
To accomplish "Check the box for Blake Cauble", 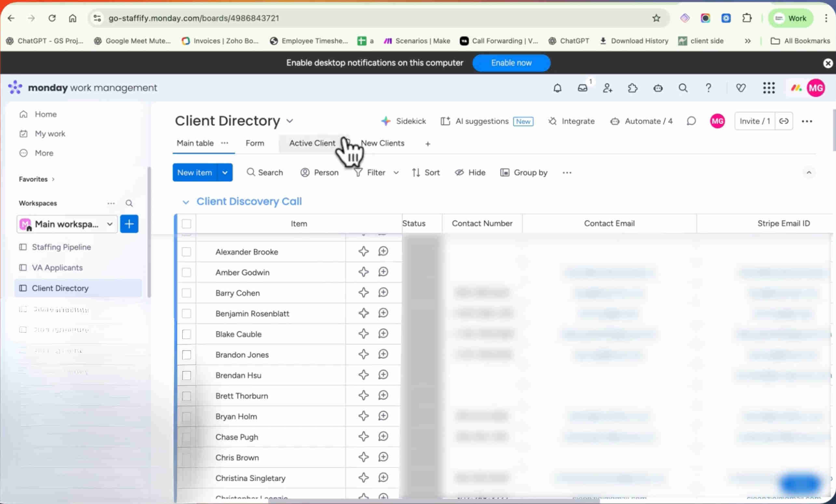I will (186, 334).
